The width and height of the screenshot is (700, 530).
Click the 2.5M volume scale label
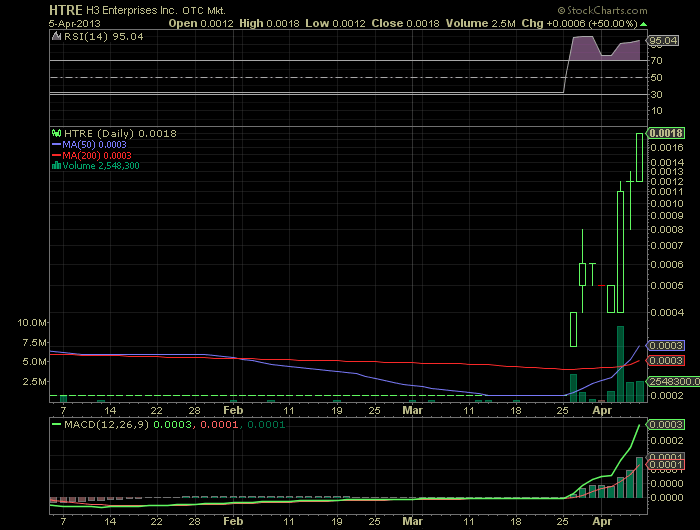[x=34, y=381]
